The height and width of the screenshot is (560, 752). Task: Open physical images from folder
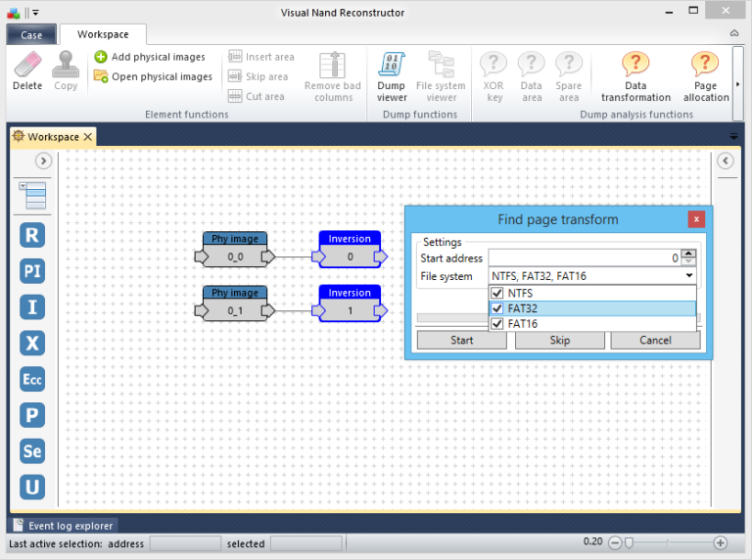coord(153,76)
